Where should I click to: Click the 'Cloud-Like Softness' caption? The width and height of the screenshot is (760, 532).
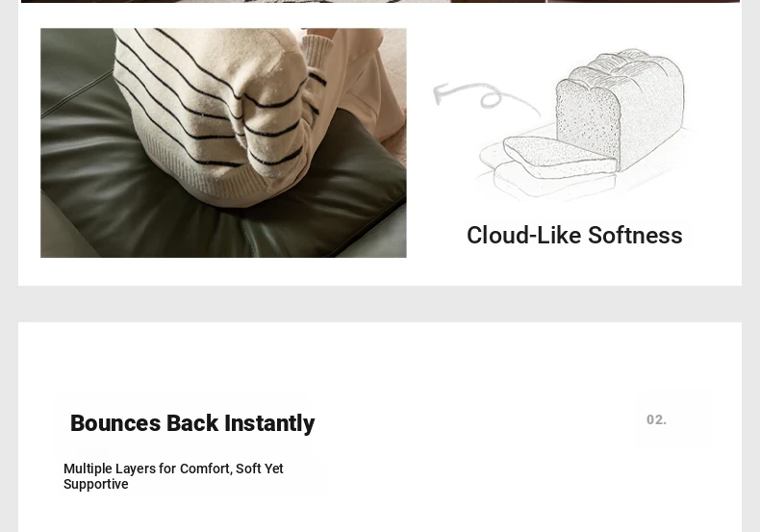tap(574, 236)
